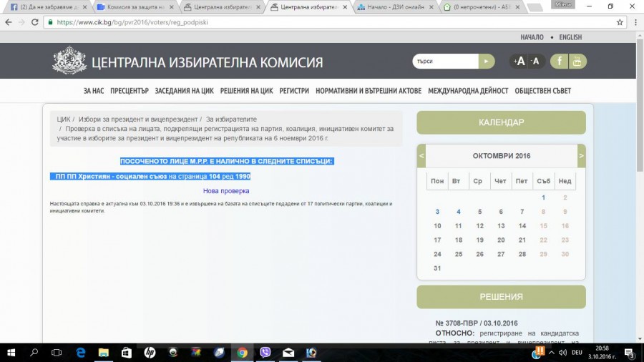Click the ЦИК breadcrumb link

pyautogui.click(x=63, y=119)
